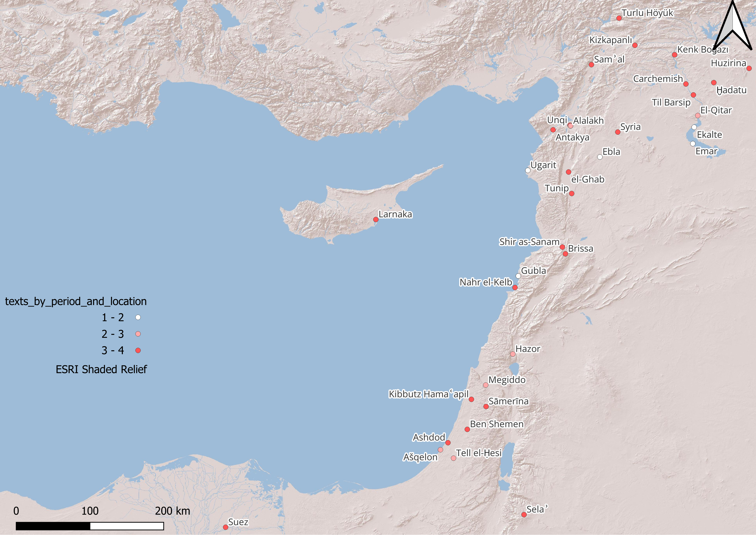Click the Larnaka site marker on Cyprus
Image resolution: width=756 pixels, height=535 pixels.
(x=376, y=219)
